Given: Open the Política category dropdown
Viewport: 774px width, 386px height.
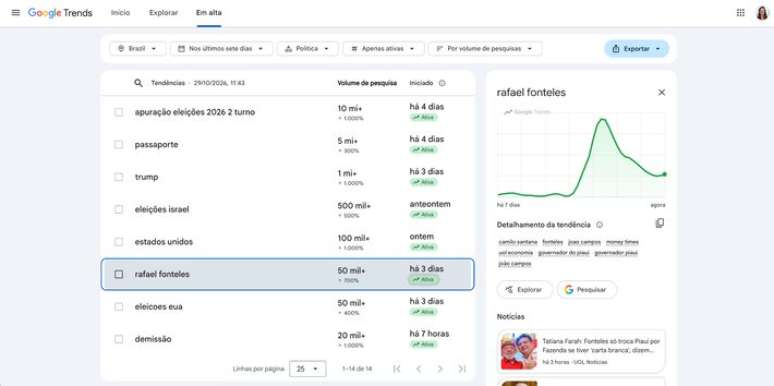Looking at the screenshot, I should tap(308, 49).
